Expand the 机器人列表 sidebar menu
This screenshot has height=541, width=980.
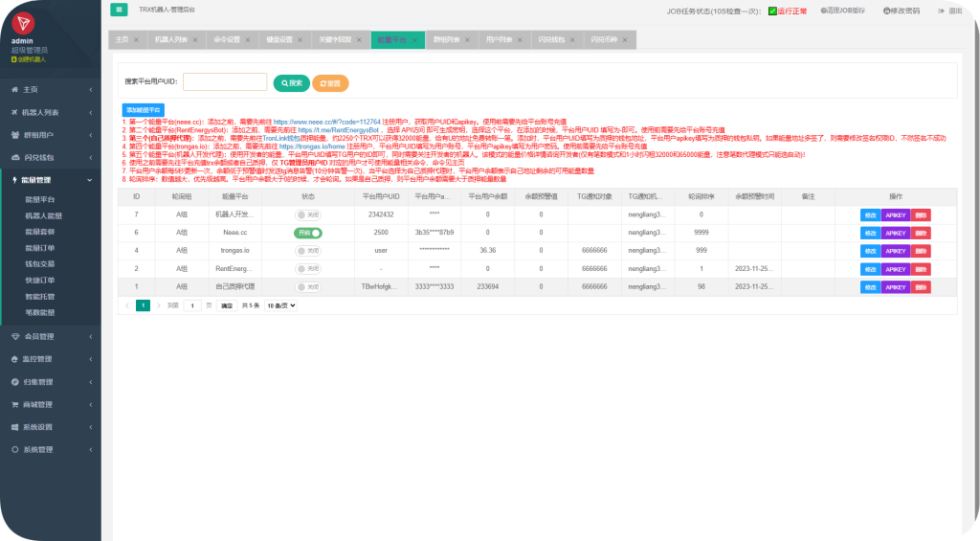(x=91, y=113)
